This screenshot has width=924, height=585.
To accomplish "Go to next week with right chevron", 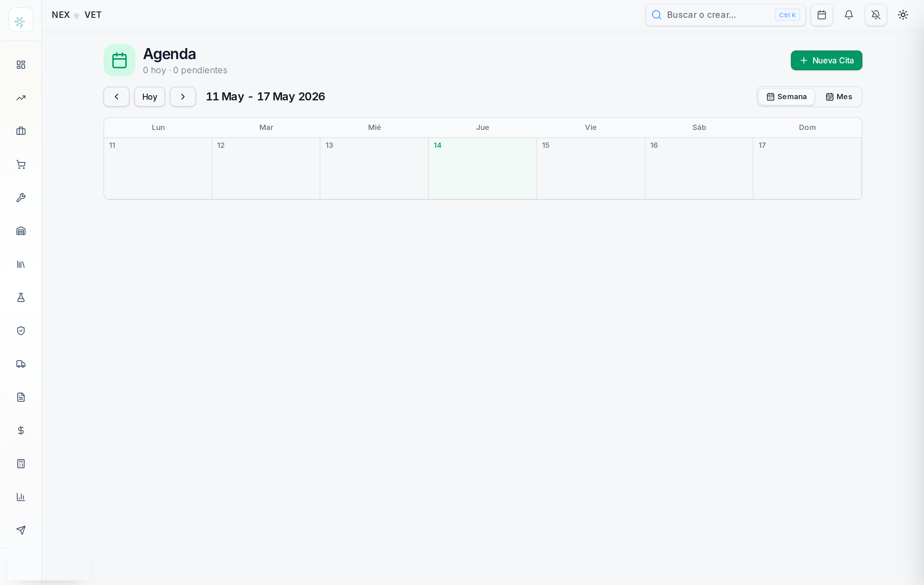I will point(183,97).
